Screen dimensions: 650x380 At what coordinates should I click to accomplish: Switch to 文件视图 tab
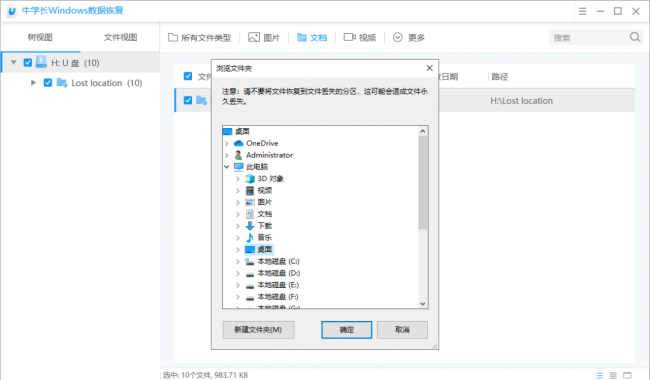coord(120,37)
